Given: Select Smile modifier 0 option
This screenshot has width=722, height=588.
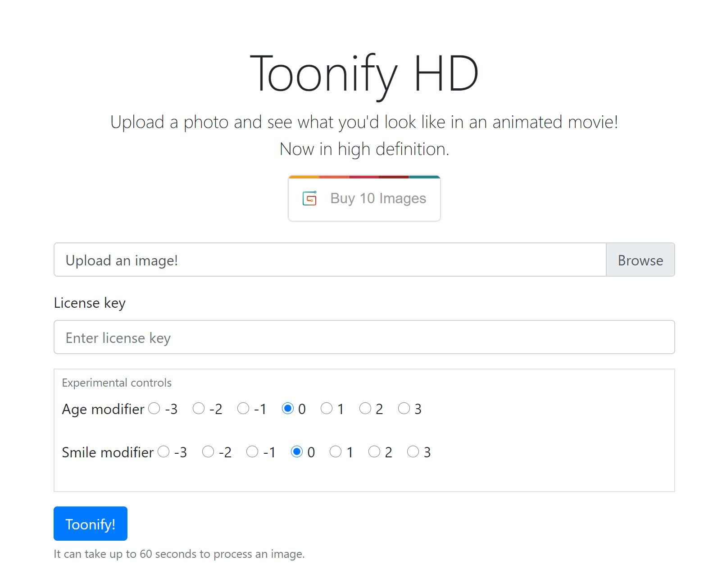Looking at the screenshot, I should coord(297,451).
